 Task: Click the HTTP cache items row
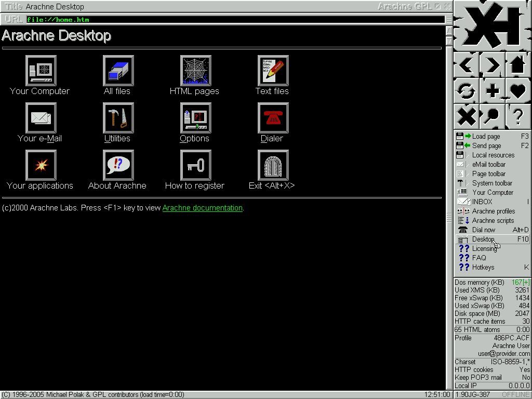point(492,321)
